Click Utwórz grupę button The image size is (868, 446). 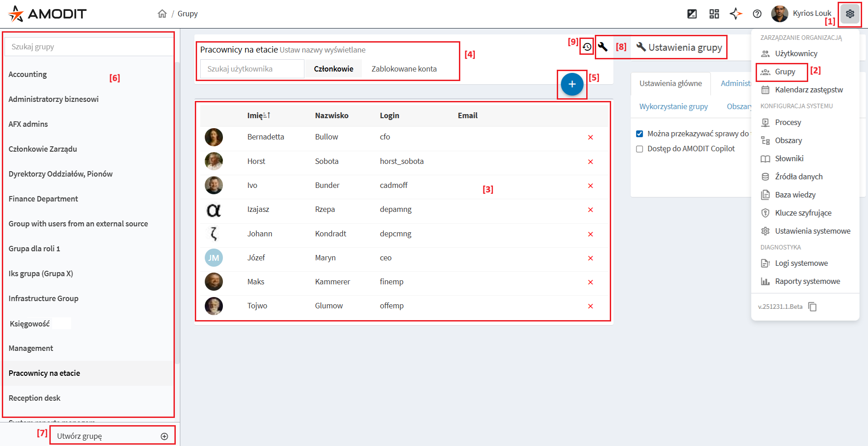click(x=112, y=436)
